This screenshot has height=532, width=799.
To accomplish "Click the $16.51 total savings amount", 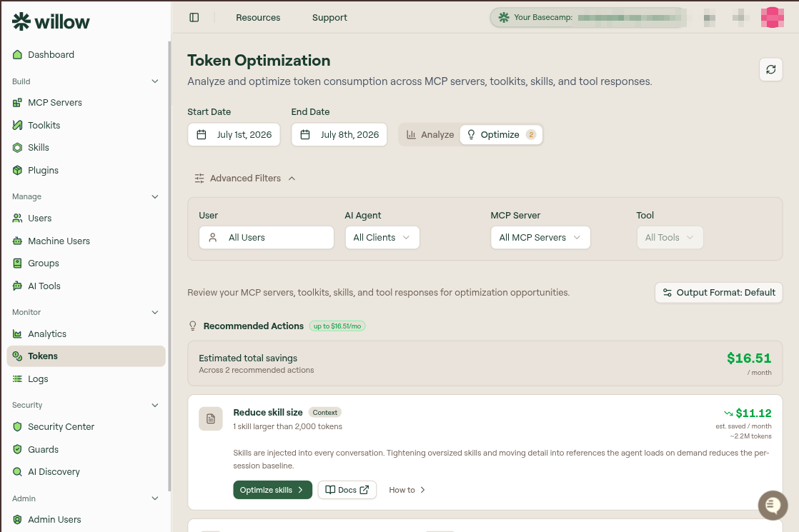I will (749, 358).
